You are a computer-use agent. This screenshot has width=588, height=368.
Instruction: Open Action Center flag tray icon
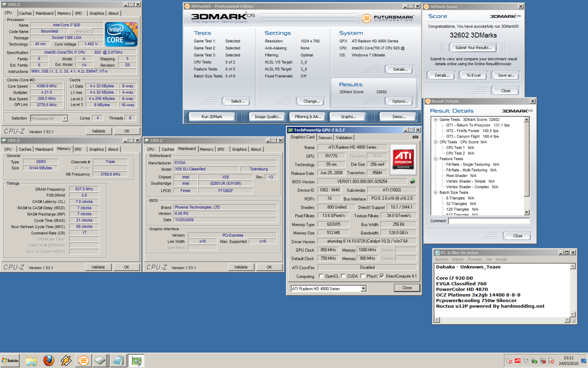click(x=551, y=361)
